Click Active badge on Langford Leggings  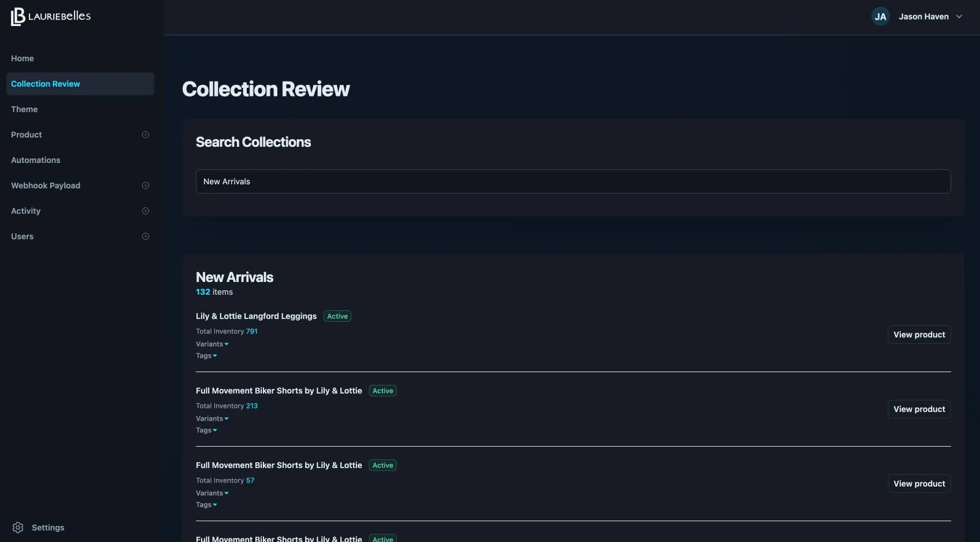[337, 316]
